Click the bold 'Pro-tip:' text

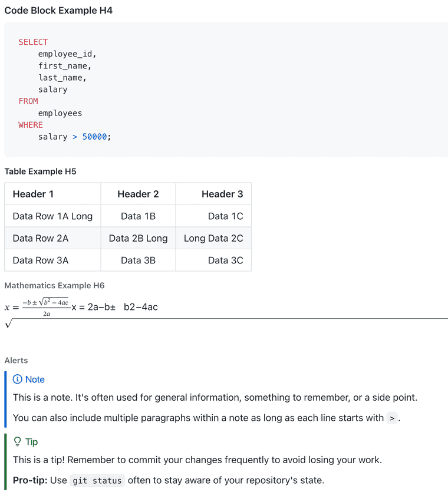[x=30, y=480]
